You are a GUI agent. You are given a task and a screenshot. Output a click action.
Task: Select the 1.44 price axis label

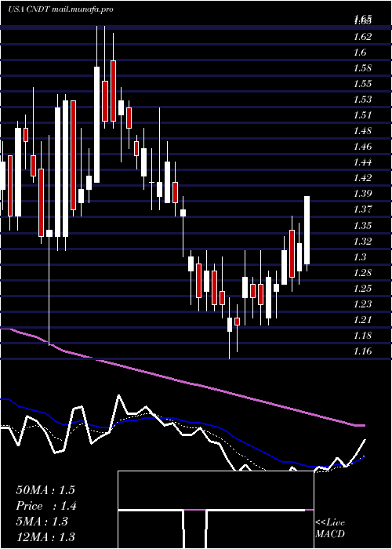click(362, 162)
